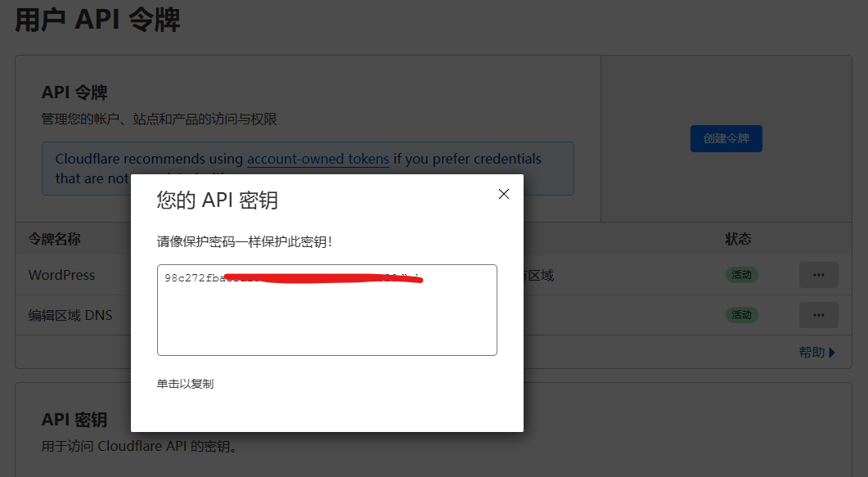Close the 您的 API 密钥 dialog
The image size is (868, 477).
coord(504,194)
